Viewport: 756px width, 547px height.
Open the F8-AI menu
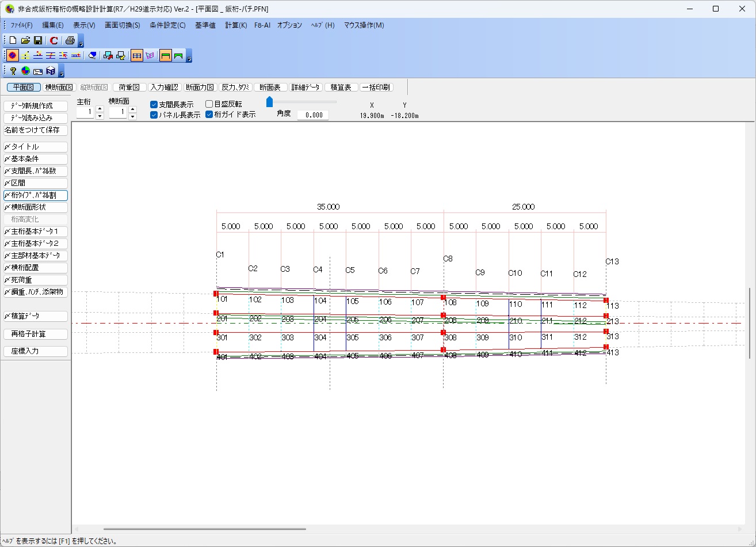(262, 25)
